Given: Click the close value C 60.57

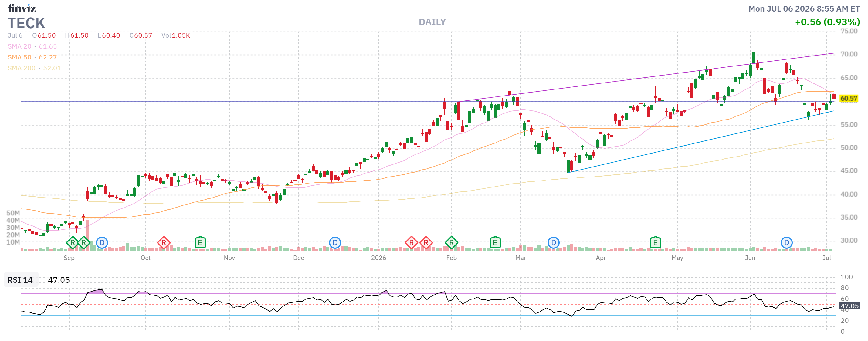Looking at the screenshot, I should pos(141,35).
